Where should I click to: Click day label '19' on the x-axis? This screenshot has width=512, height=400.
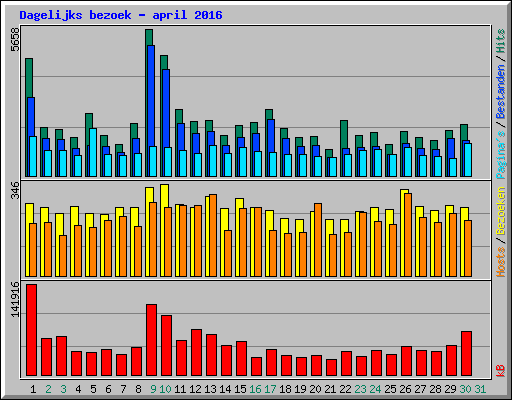pos(300,389)
